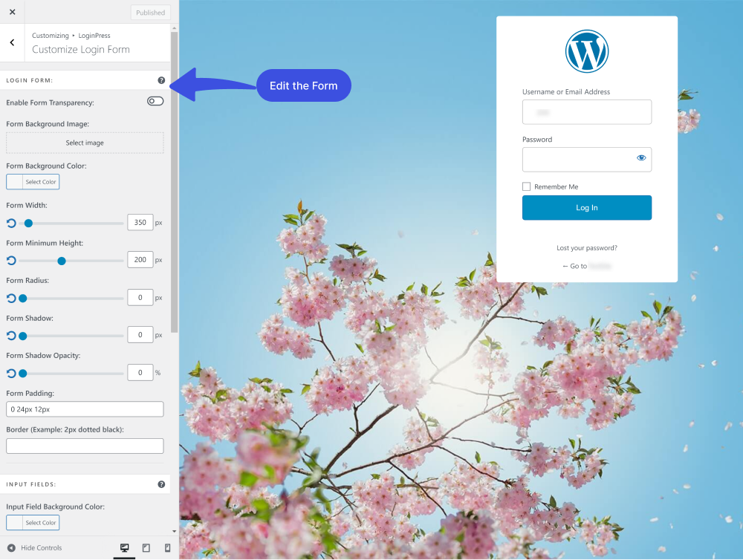Click the Form Padding text field
743x560 pixels.
pos(85,409)
